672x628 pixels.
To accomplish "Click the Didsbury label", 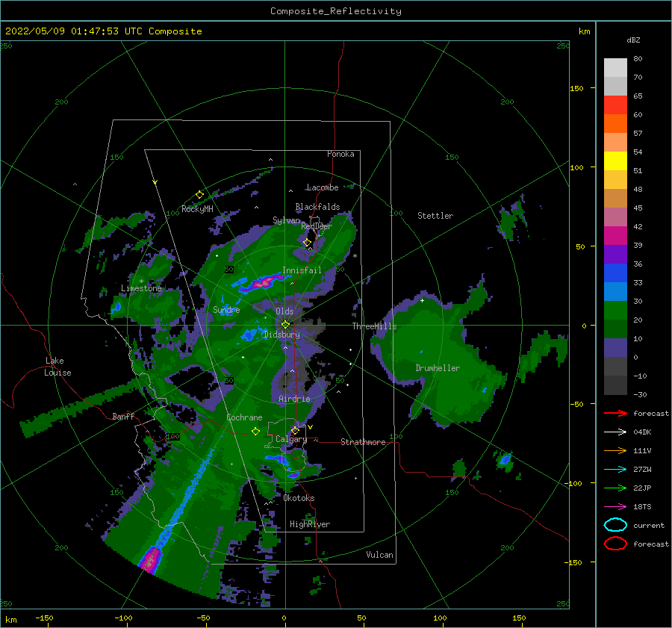I will pos(281,335).
